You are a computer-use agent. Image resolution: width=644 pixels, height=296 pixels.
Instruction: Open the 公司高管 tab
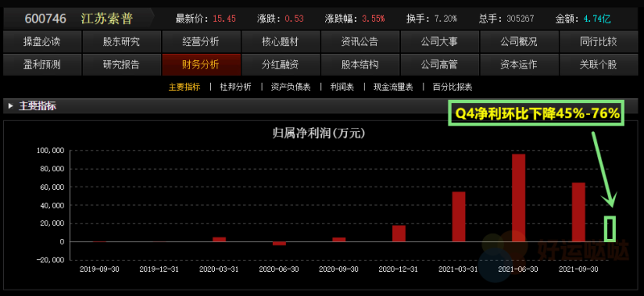(x=439, y=64)
